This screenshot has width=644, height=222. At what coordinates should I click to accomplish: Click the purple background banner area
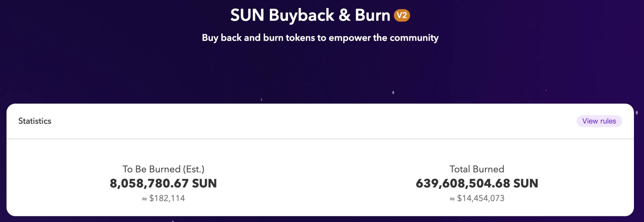[94, 63]
